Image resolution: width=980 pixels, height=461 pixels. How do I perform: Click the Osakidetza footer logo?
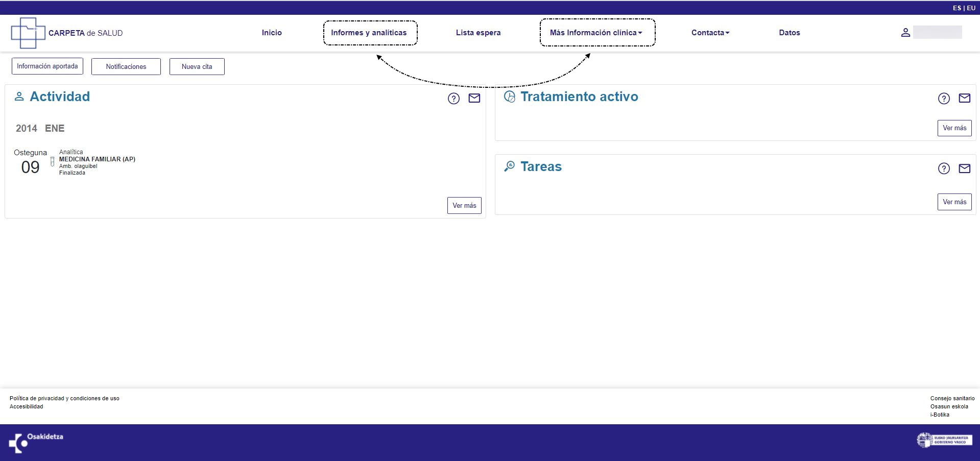click(x=36, y=443)
